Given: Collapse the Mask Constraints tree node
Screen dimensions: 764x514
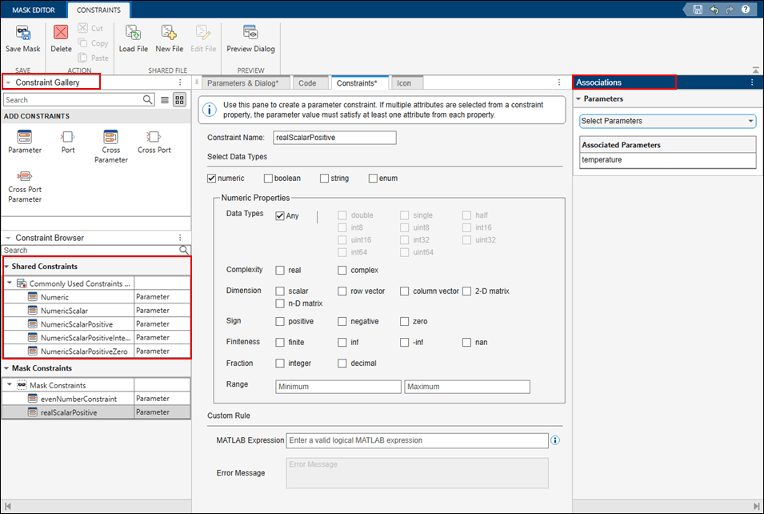Looking at the screenshot, I should (9, 384).
